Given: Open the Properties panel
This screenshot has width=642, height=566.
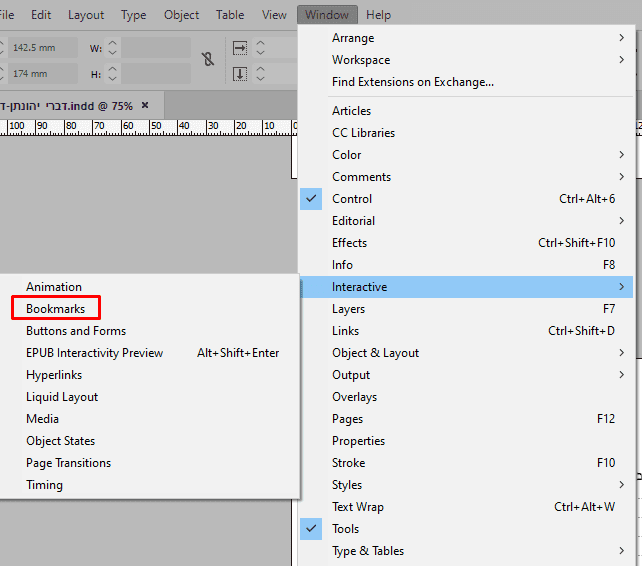Looking at the screenshot, I should pos(466,441).
